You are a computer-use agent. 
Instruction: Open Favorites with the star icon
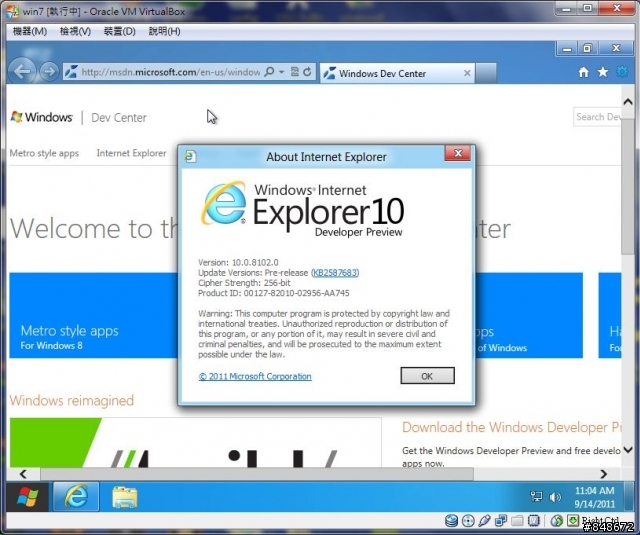[x=602, y=72]
